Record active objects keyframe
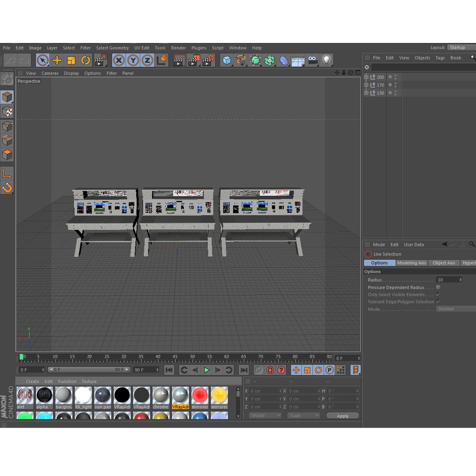This screenshot has height=476, width=476. pyautogui.click(x=258, y=370)
